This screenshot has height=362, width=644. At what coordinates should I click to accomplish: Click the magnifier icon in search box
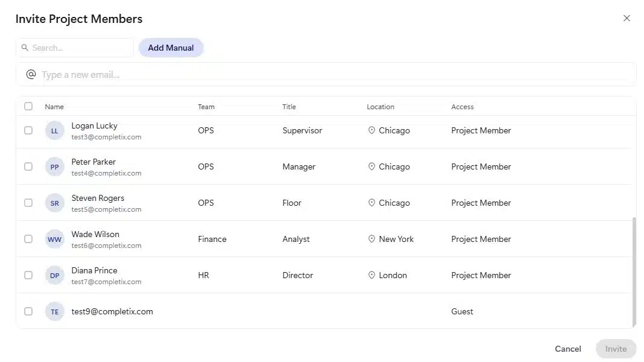click(24, 46)
